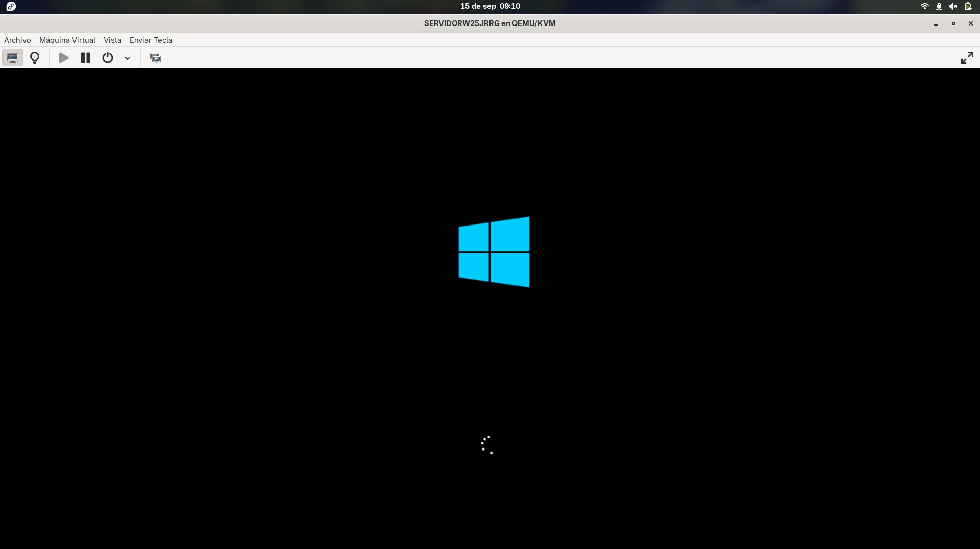This screenshot has height=549, width=980.
Task: Show the graphical console view
Action: click(13, 58)
